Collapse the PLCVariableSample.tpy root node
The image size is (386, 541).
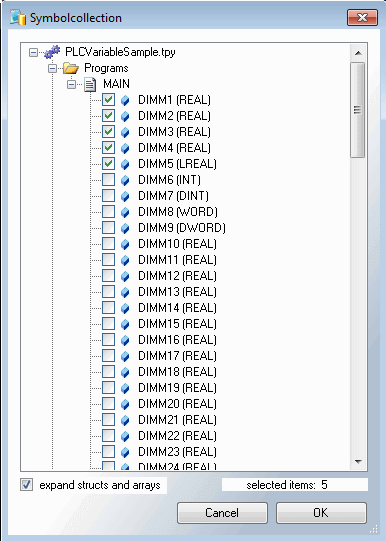pos(33,52)
